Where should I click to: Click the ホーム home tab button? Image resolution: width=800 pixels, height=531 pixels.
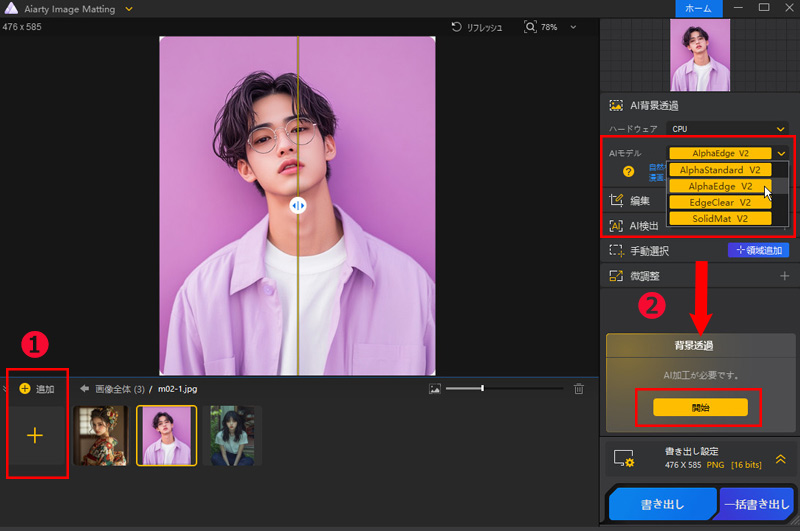pos(698,9)
